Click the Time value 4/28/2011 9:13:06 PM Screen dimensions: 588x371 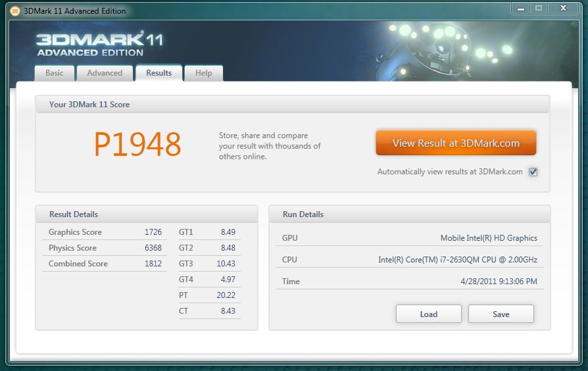point(499,282)
